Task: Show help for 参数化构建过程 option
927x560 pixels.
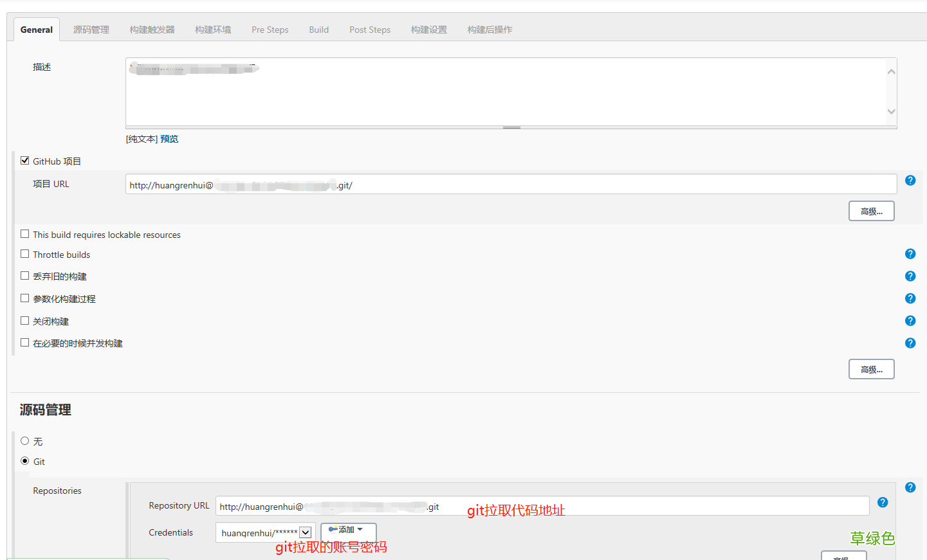Action: pyautogui.click(x=910, y=298)
